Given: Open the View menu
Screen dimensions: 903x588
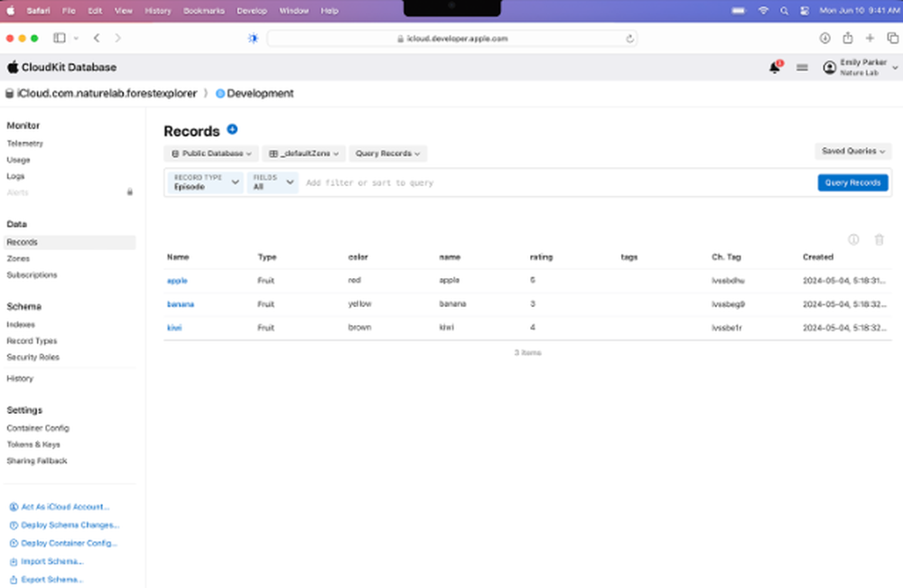Looking at the screenshot, I should coord(123,10).
